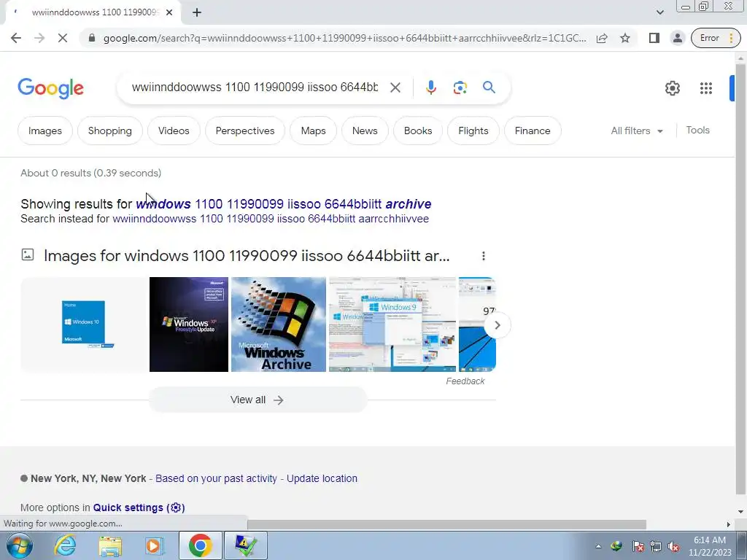Click the Google logo
The height and width of the screenshot is (560, 747).
[50, 88]
